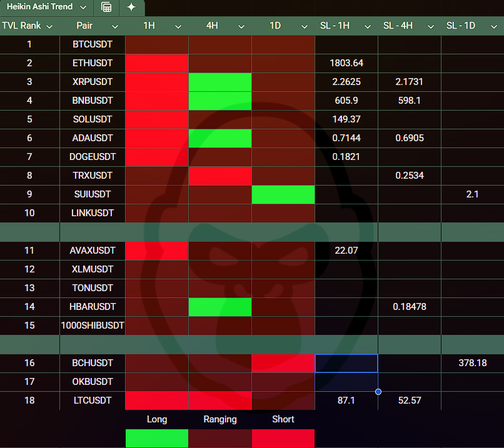Open the 1D column filter dropdown
Image resolution: width=504 pixels, height=448 pixels.
pyautogui.click(x=305, y=27)
